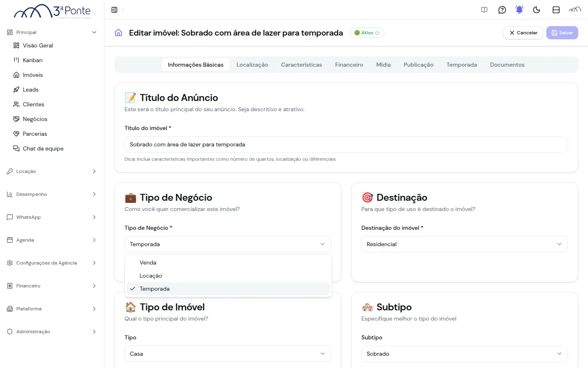The height and width of the screenshot is (368, 588).
Task: Expand the Financeiro sidebar section
Action: [x=52, y=286]
